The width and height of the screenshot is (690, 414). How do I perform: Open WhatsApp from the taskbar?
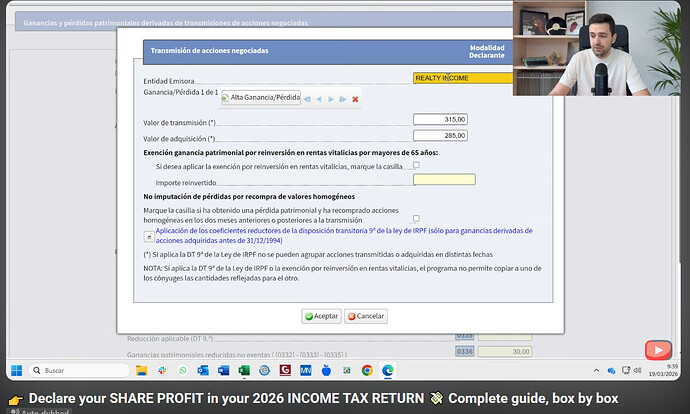183,370
